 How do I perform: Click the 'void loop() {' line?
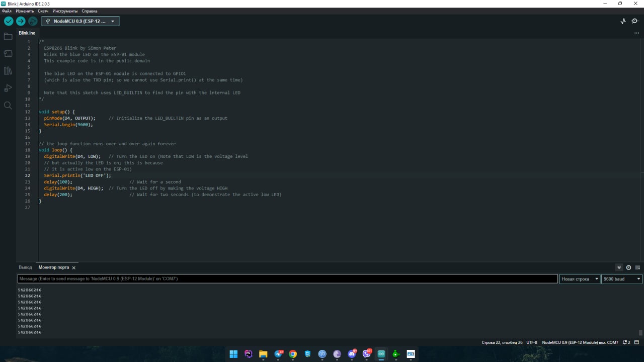(x=55, y=150)
